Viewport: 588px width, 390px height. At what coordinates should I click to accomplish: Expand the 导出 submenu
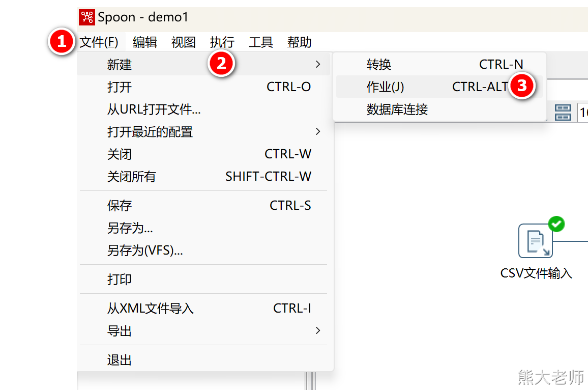318,331
